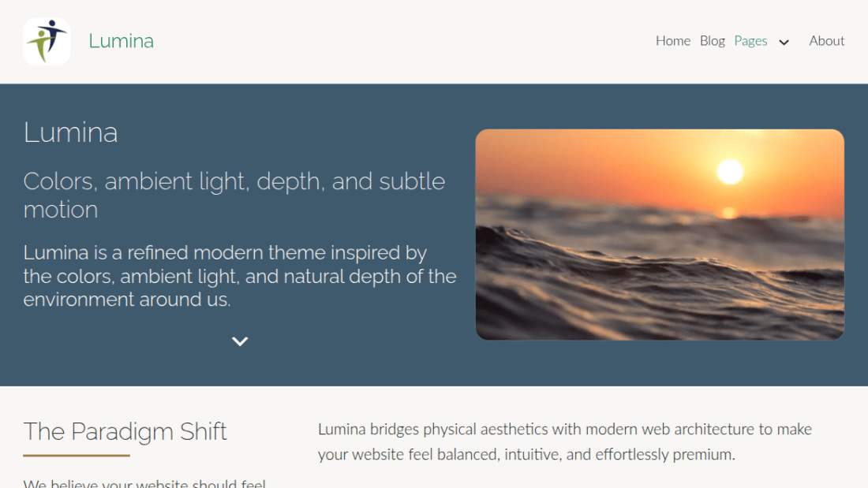868x488 pixels.
Task: Select the highlighted Pages nav link
Action: point(750,41)
